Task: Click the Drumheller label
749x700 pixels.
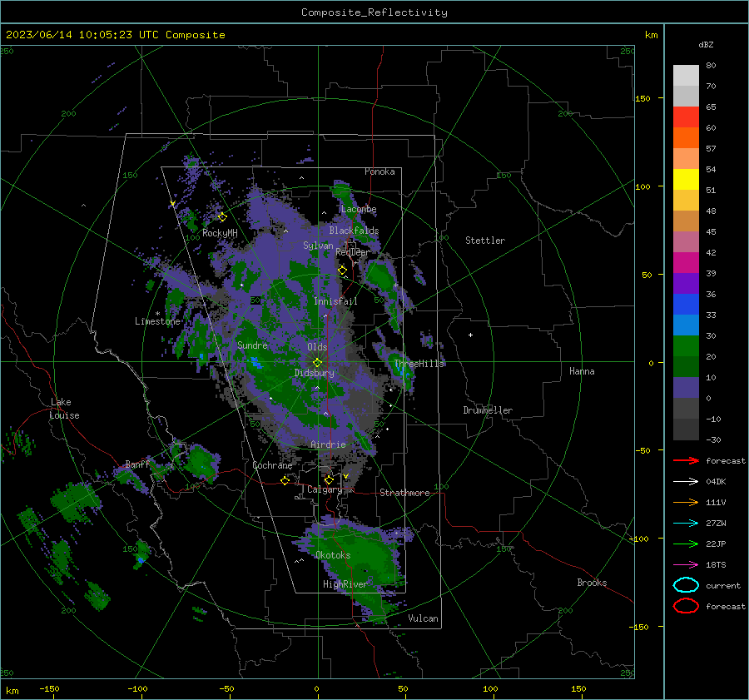Action: [488, 410]
